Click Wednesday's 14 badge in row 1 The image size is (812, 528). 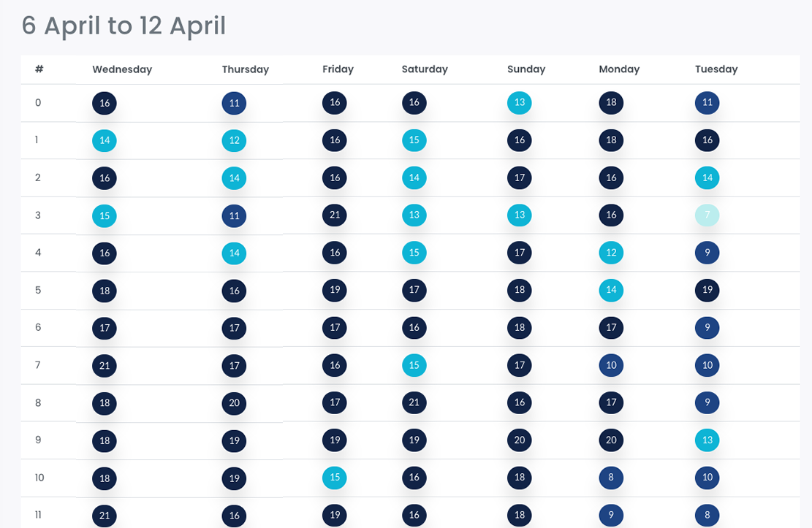[105, 140]
